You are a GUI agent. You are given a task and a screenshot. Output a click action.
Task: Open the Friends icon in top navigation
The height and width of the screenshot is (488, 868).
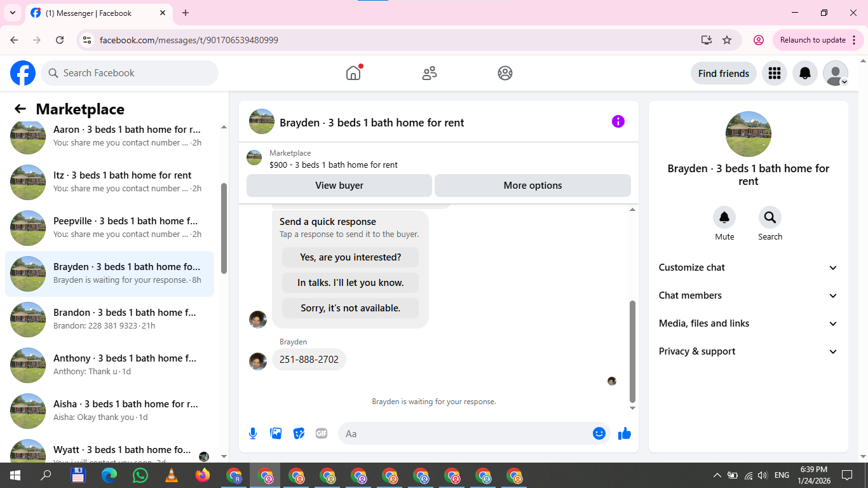coord(430,73)
